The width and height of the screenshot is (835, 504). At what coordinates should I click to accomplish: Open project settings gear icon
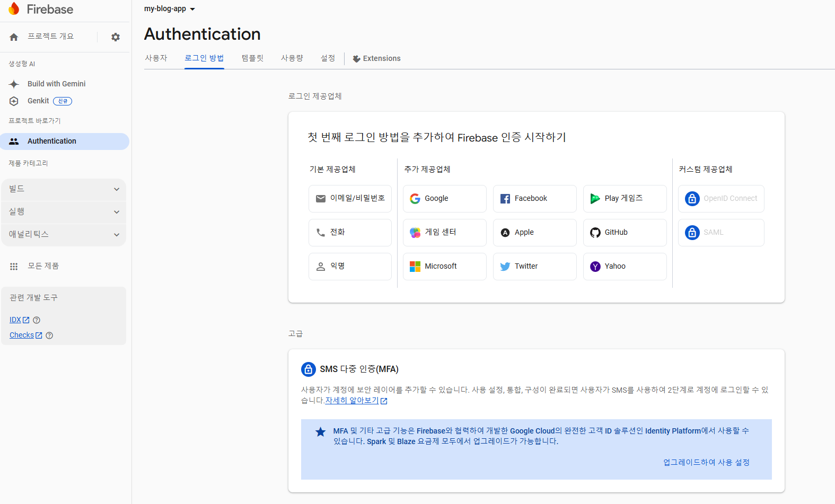coord(116,37)
